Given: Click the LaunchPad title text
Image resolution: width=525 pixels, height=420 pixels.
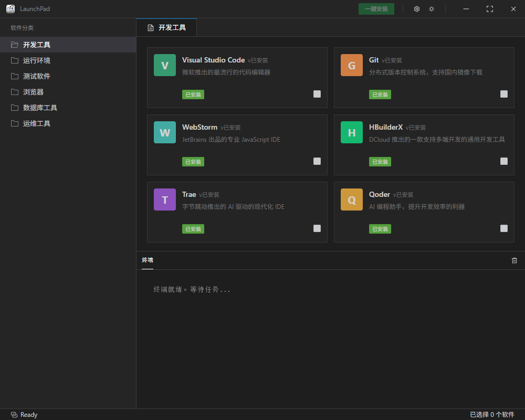Looking at the screenshot, I should pos(35,9).
